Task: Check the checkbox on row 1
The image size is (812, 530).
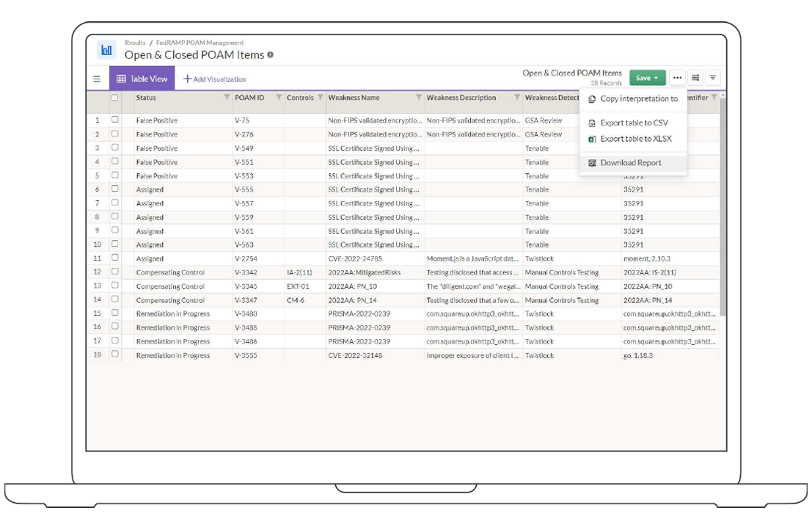Action: tap(116, 120)
